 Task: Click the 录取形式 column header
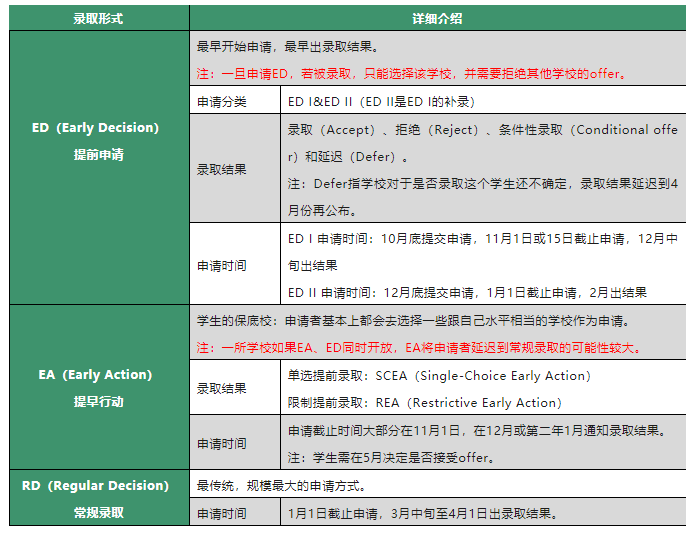point(98,18)
